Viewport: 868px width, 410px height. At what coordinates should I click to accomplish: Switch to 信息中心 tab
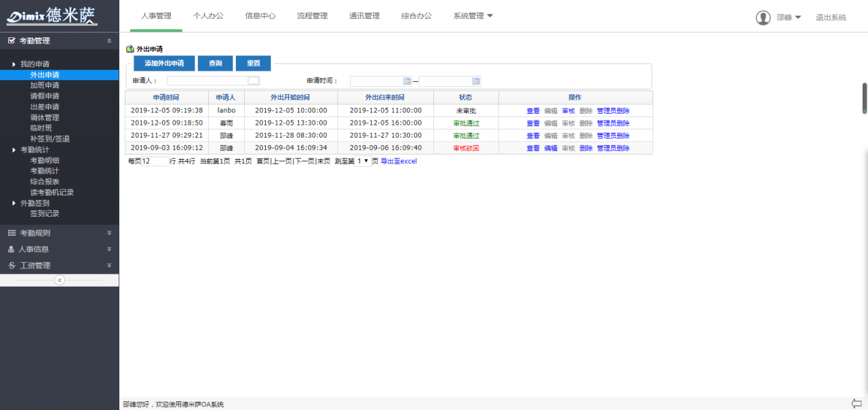click(x=260, y=16)
